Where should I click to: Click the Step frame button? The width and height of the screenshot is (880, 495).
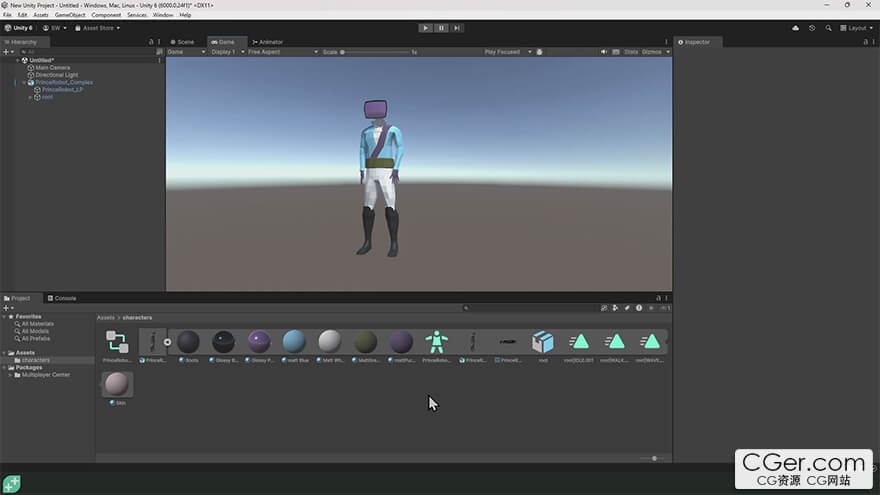point(457,28)
